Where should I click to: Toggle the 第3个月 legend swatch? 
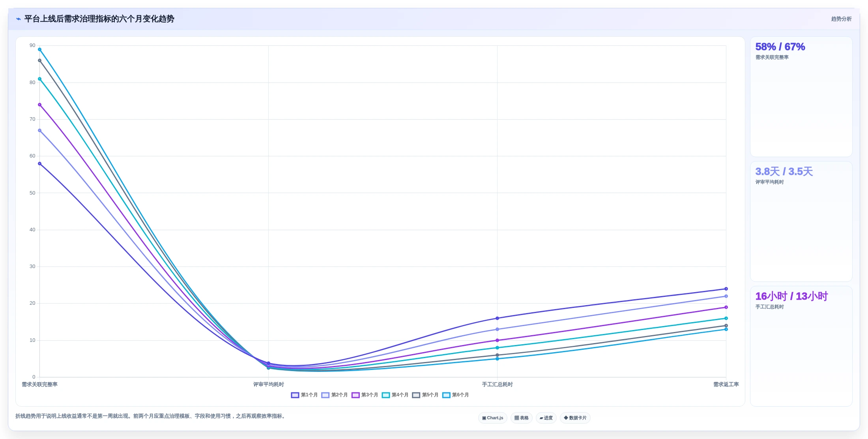coord(355,395)
